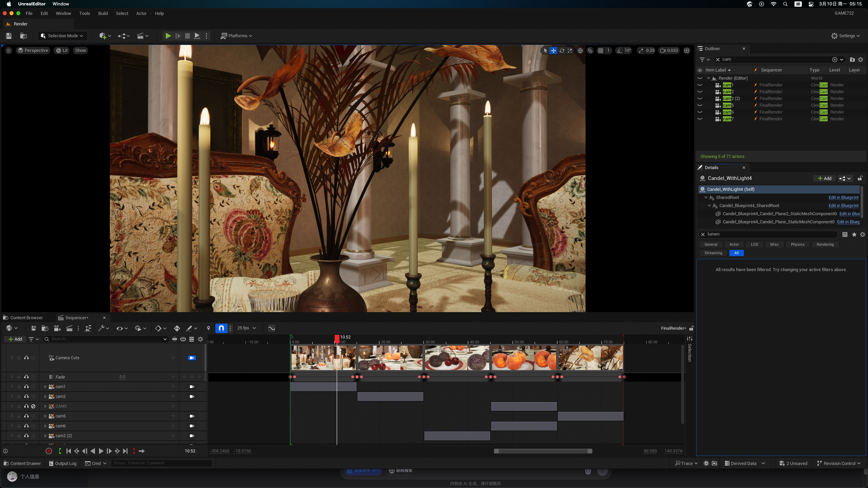This screenshot has width=868, height=488.
Task: Switch to the Content Browser tab
Action: tap(26, 318)
